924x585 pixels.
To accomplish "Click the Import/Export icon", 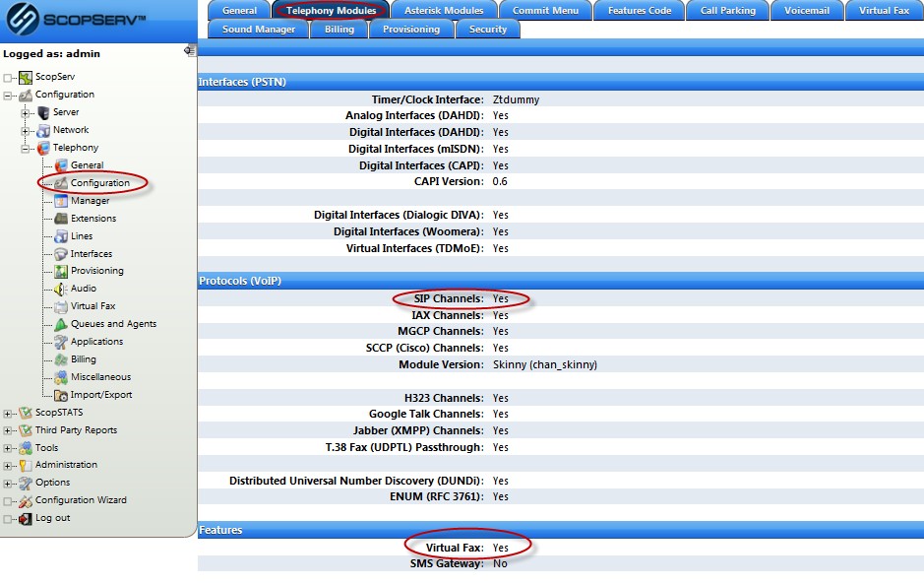I will click(61, 395).
